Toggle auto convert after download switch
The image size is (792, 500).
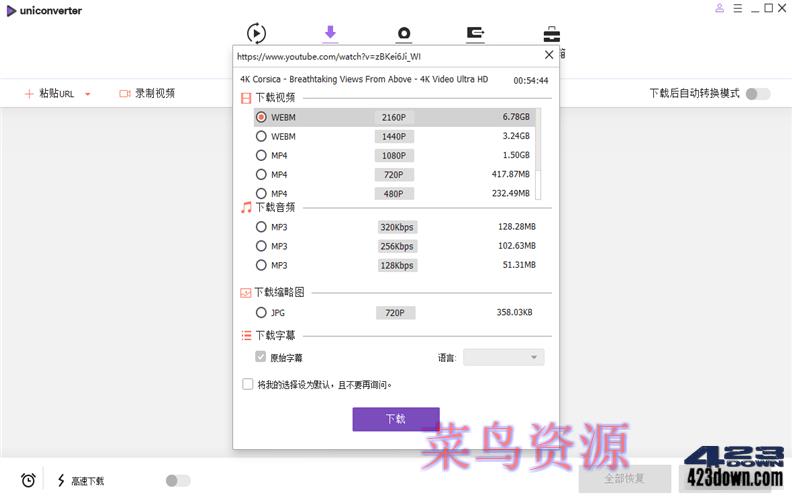click(x=758, y=94)
